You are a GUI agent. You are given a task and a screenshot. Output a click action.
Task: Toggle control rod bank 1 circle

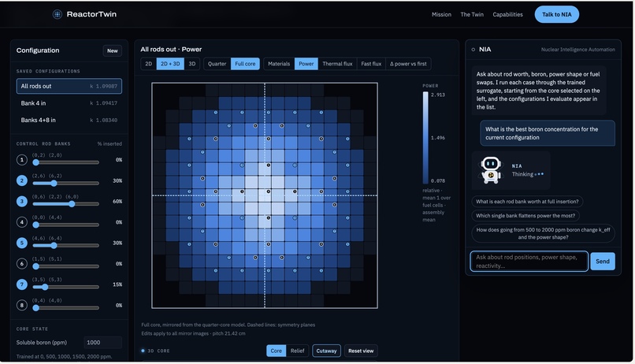pos(22,160)
